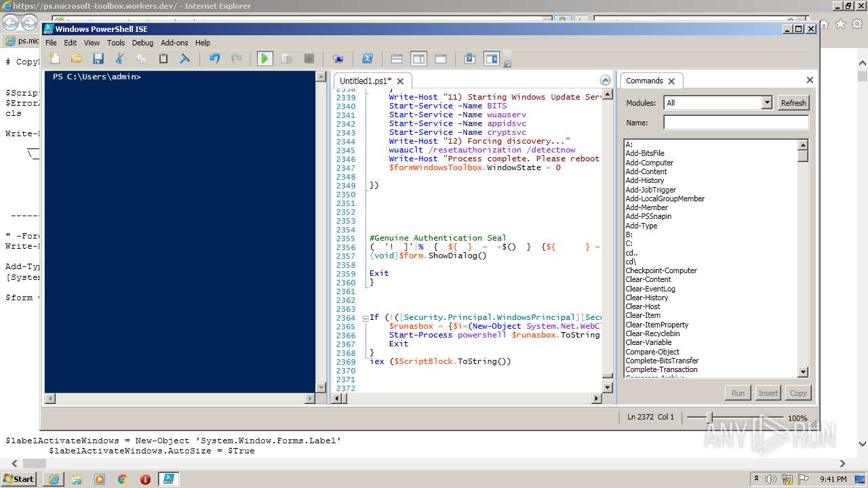Click the Copy button below commands list
The height and width of the screenshot is (488, 868).
798,393
